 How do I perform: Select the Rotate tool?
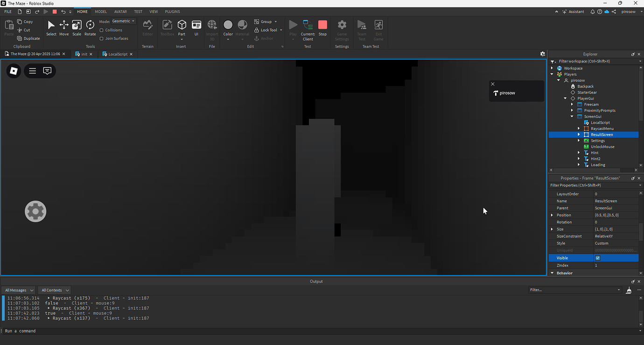90,28
